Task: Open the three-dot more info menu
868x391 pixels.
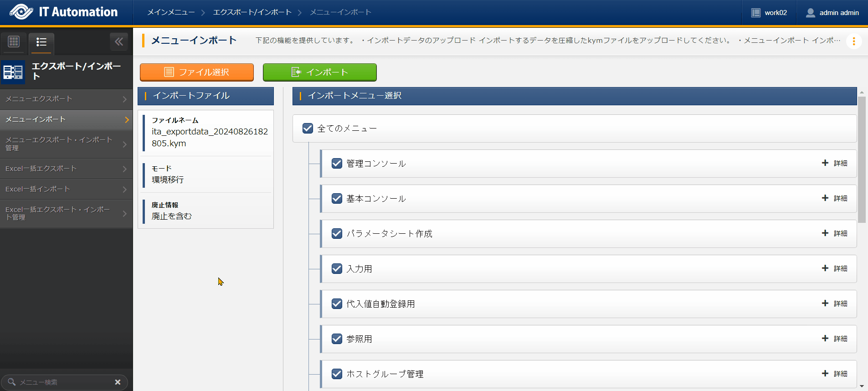Action: click(853, 41)
